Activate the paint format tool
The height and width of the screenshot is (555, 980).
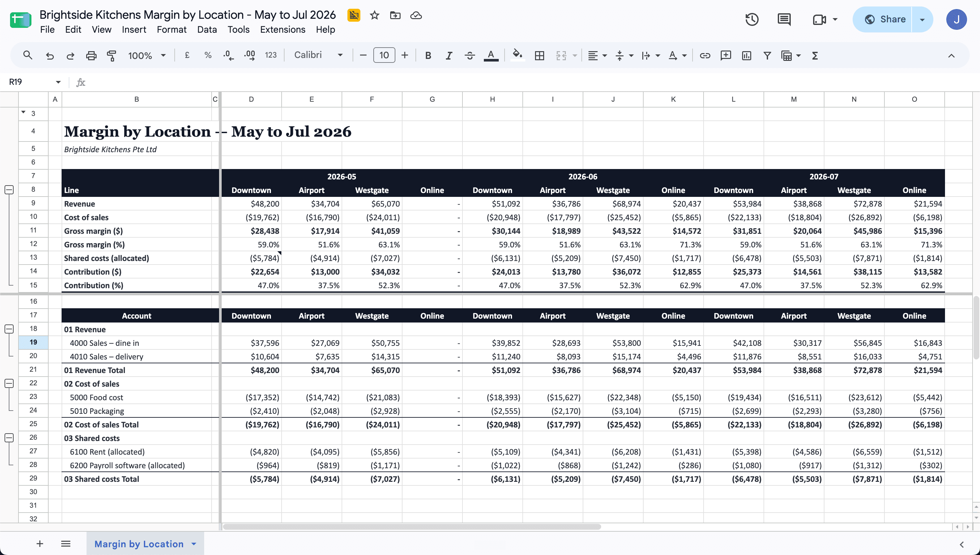tap(111, 56)
